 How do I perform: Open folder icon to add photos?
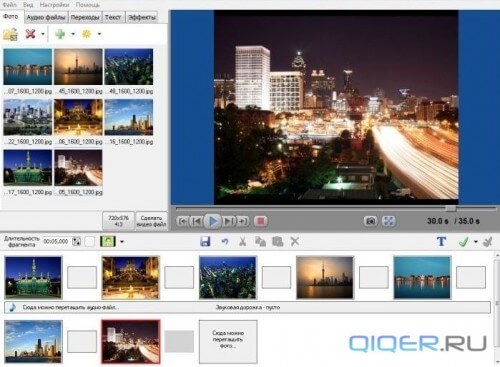10,34
